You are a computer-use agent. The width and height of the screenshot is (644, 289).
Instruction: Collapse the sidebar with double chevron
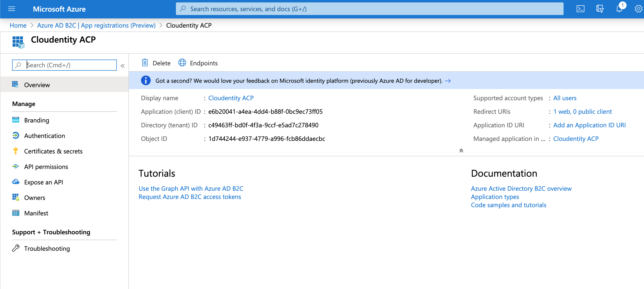tap(123, 66)
